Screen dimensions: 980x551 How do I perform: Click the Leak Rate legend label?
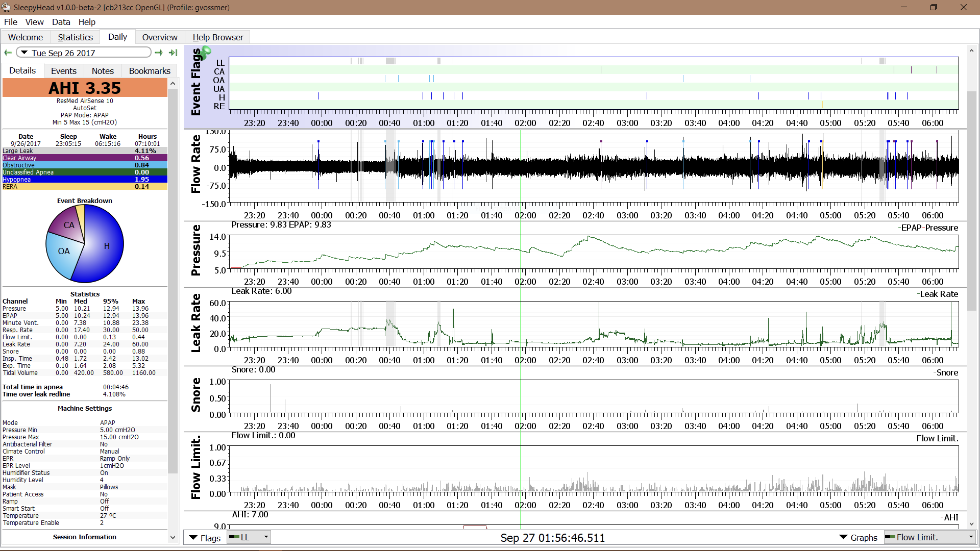(939, 294)
